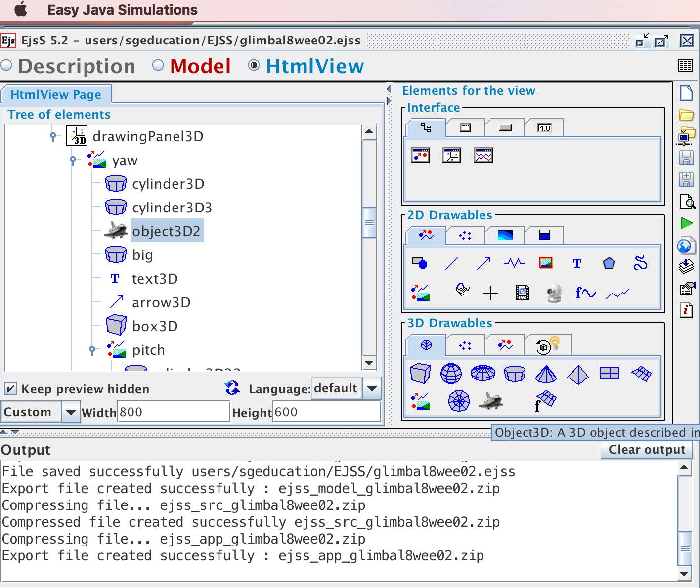Pick the 2D webcam element icon
The image size is (700, 588).
[x=555, y=293]
